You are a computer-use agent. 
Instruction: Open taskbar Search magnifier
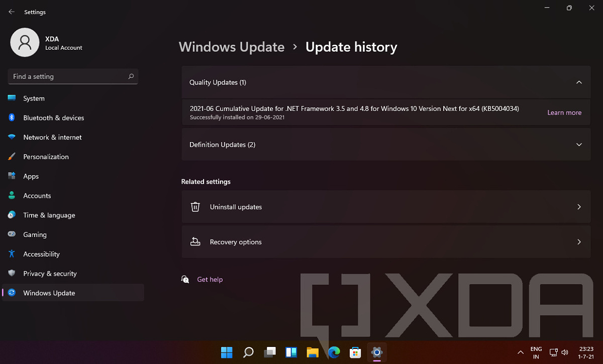coord(248,352)
